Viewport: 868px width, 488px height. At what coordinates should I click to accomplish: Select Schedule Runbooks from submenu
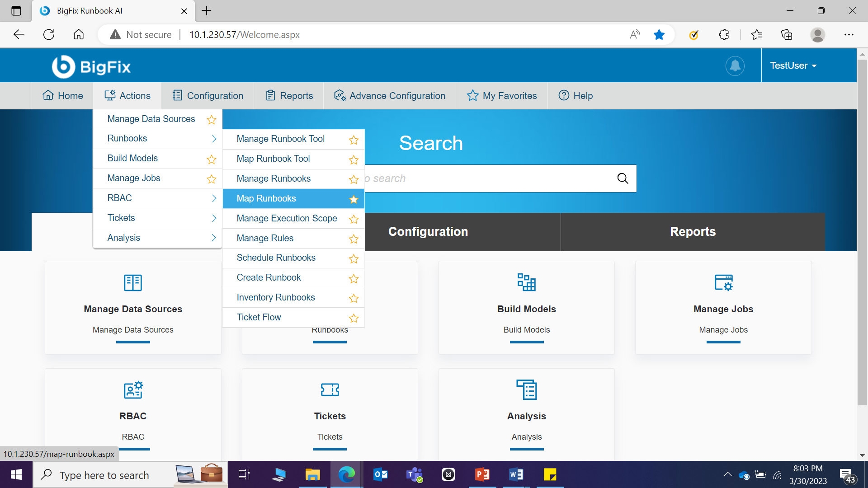tap(276, 258)
